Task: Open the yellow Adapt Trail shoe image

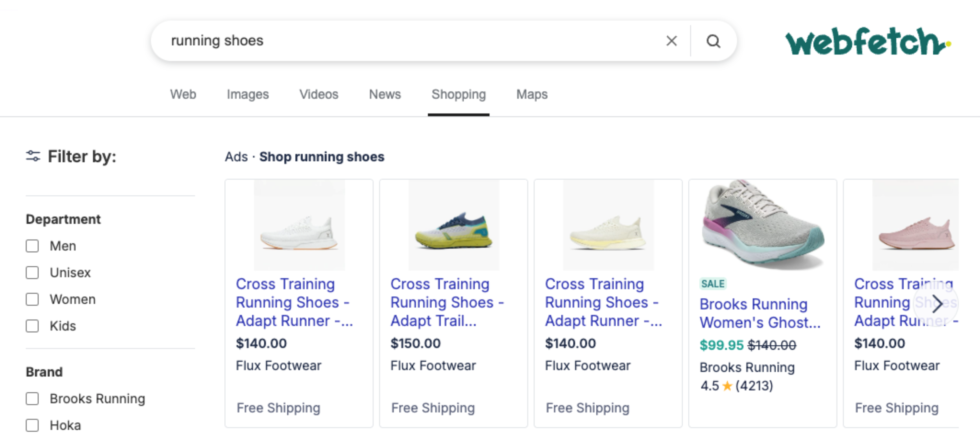Action: pyautogui.click(x=454, y=225)
